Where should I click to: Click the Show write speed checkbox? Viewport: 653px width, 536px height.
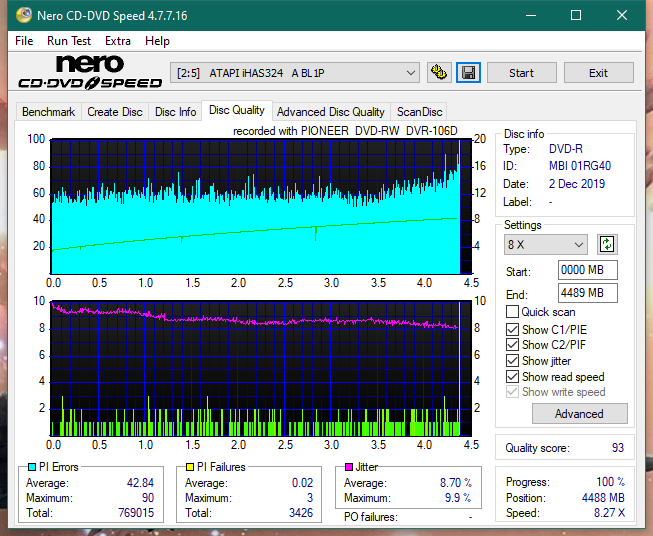click(x=512, y=392)
